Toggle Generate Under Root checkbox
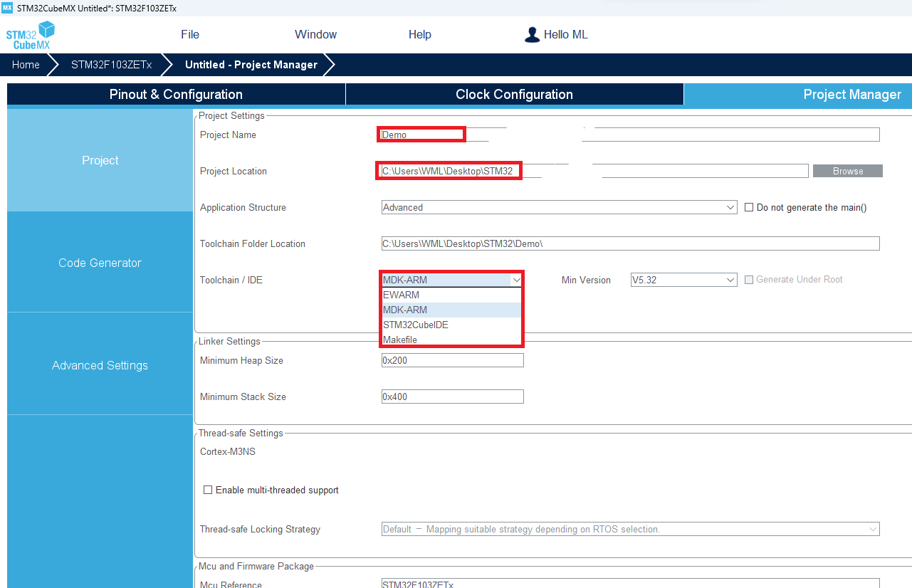912x588 pixels. 749,280
